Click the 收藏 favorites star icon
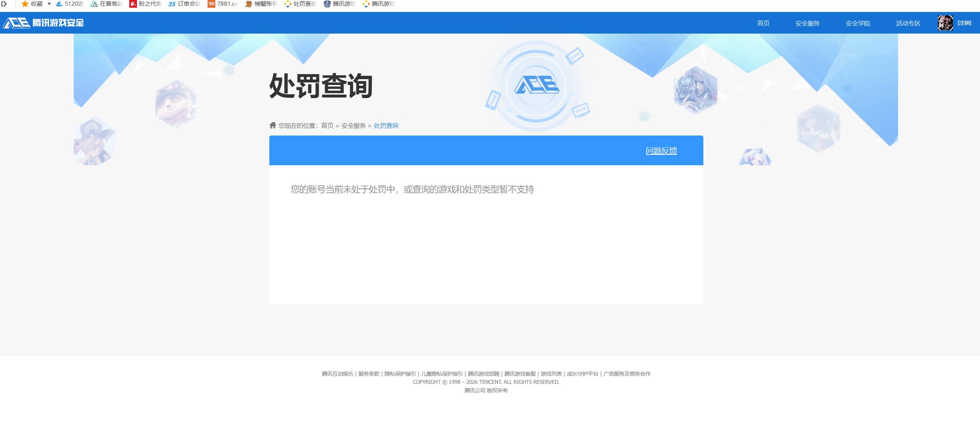The height and width of the screenshot is (429, 980). coord(25,4)
